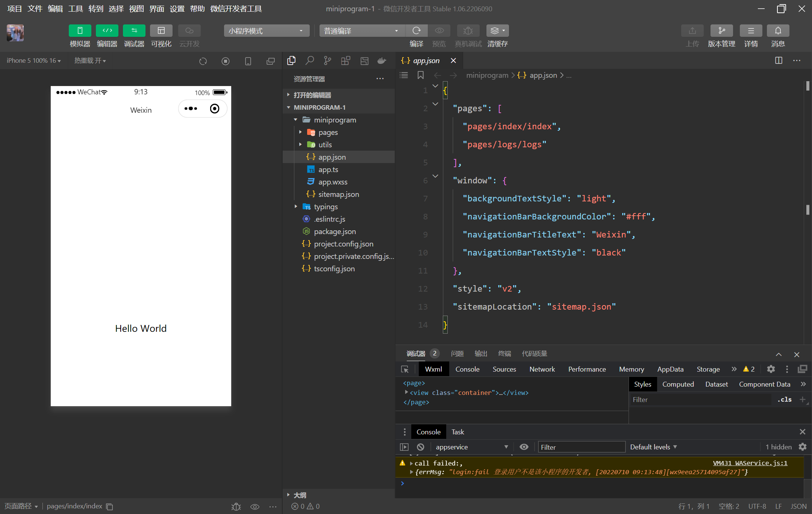Fold the "window" block at line 6
Screen dimensions: 812x514
tap(435, 176)
